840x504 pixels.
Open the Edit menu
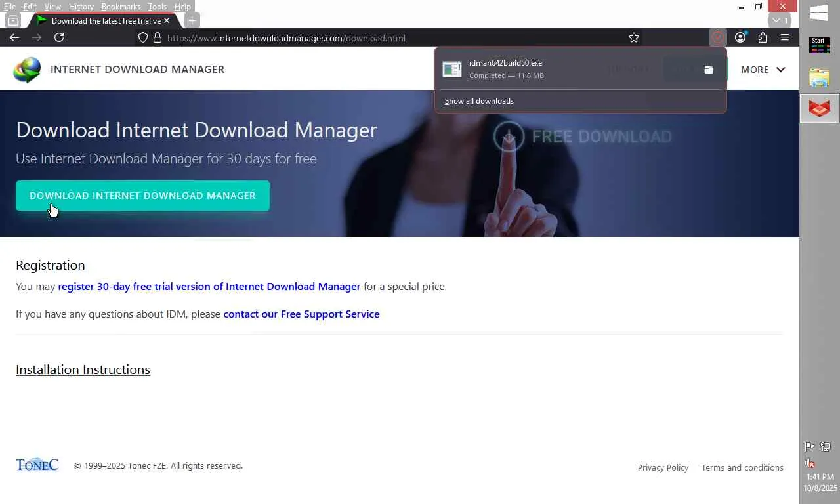30,7
